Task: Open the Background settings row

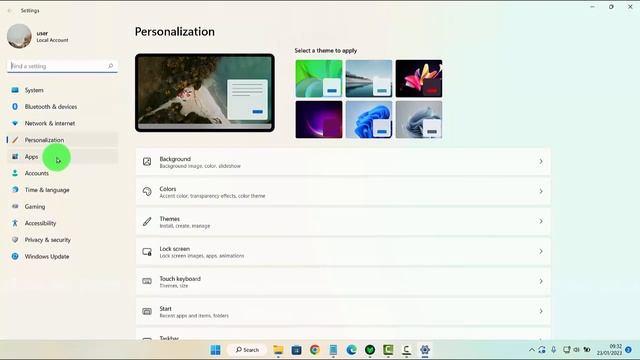Action: tap(343, 162)
